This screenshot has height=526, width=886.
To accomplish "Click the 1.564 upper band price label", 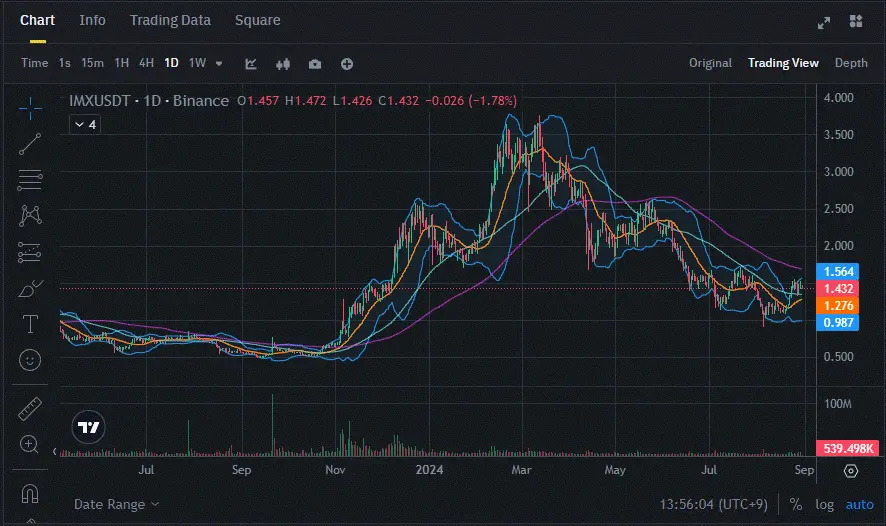I will pyautogui.click(x=838, y=272).
